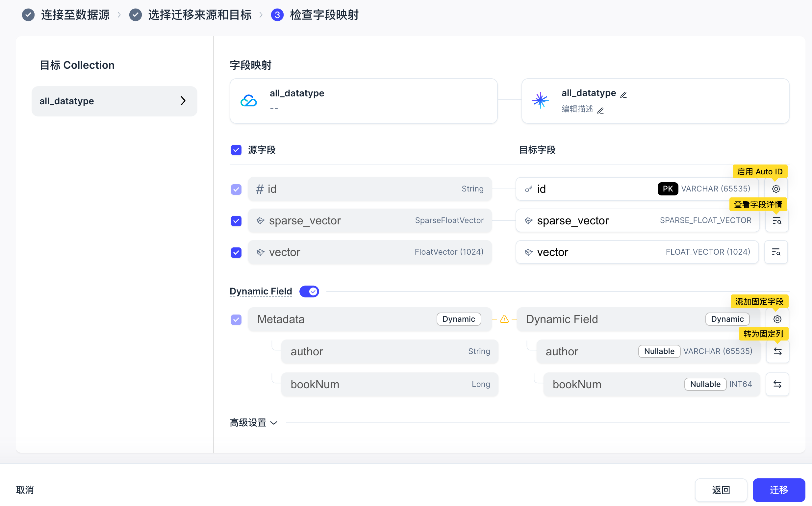Screen dimensions: 812x506
Task: Disable the Dynamic Field toggle switch
Action: [x=309, y=291]
